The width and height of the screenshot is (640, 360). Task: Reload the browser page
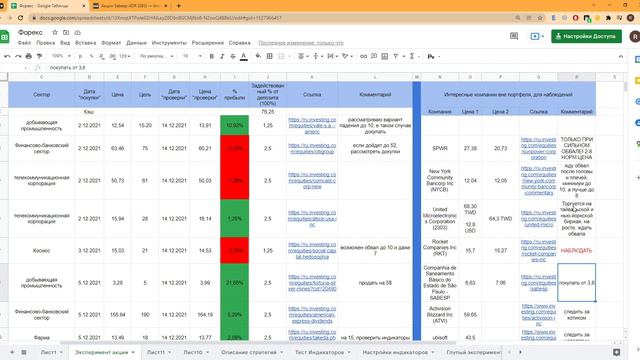point(20,18)
